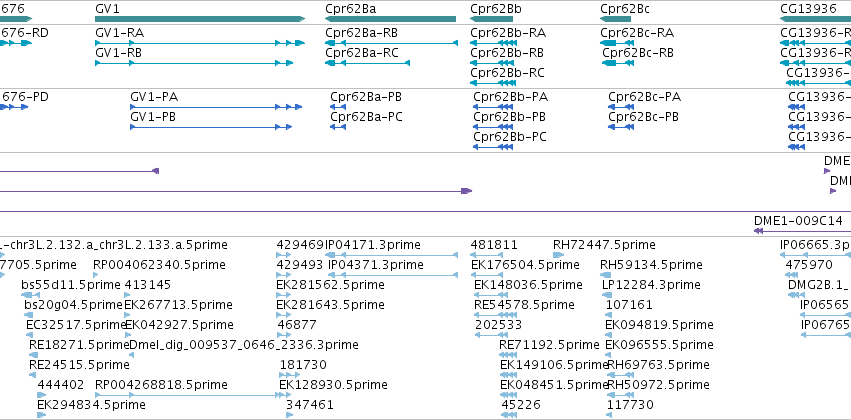Click the RE24515.5prime EST label
Viewport: 851px width, 420px height.
click(x=79, y=366)
